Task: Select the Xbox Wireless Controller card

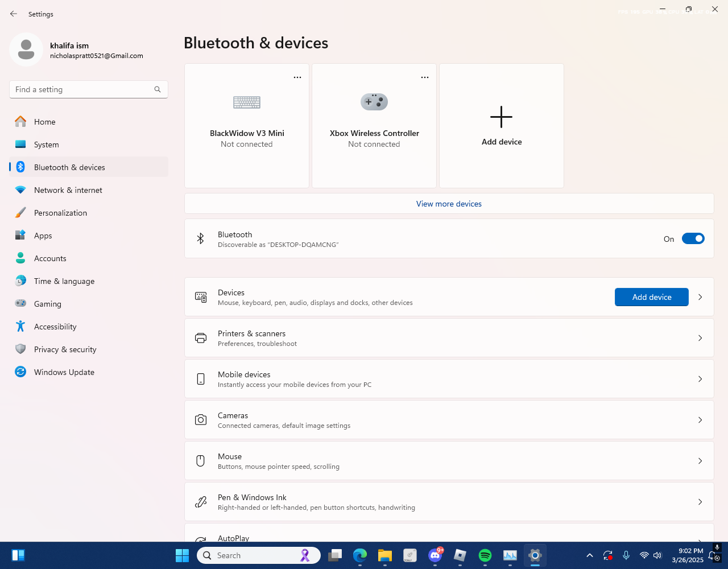Action: click(374, 126)
